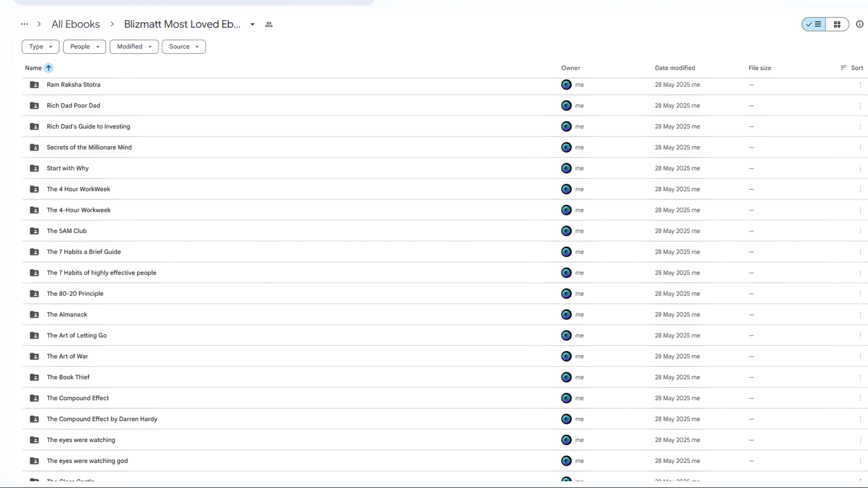Select the The 4-Hour Workweek folder icon
868x488 pixels.
pos(34,210)
